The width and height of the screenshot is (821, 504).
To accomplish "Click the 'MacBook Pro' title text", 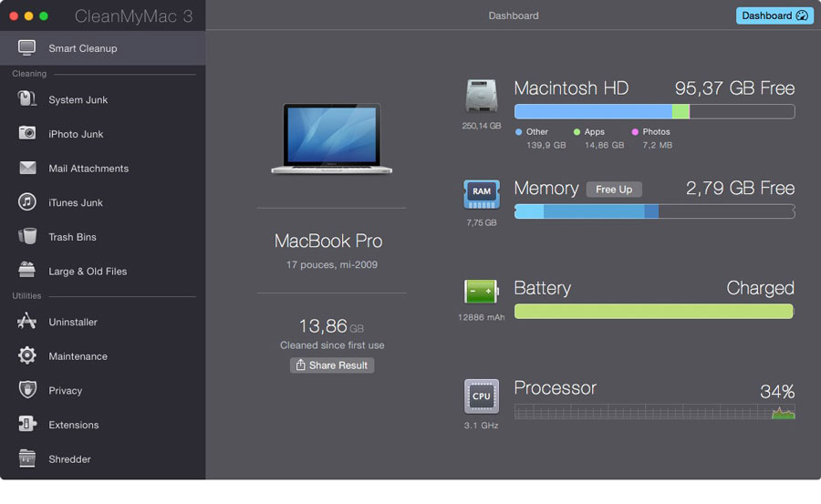I will click(x=328, y=241).
